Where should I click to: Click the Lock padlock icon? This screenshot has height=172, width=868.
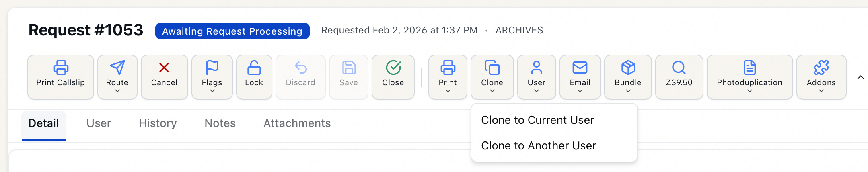click(254, 68)
